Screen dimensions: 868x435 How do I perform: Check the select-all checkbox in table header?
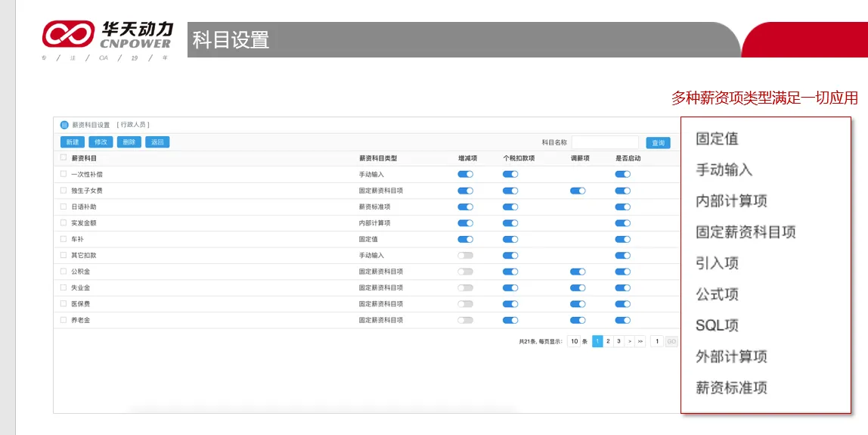[x=64, y=158]
